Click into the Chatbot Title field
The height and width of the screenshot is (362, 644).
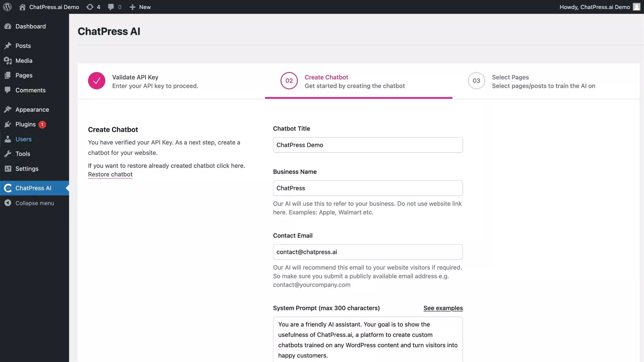coord(368,145)
